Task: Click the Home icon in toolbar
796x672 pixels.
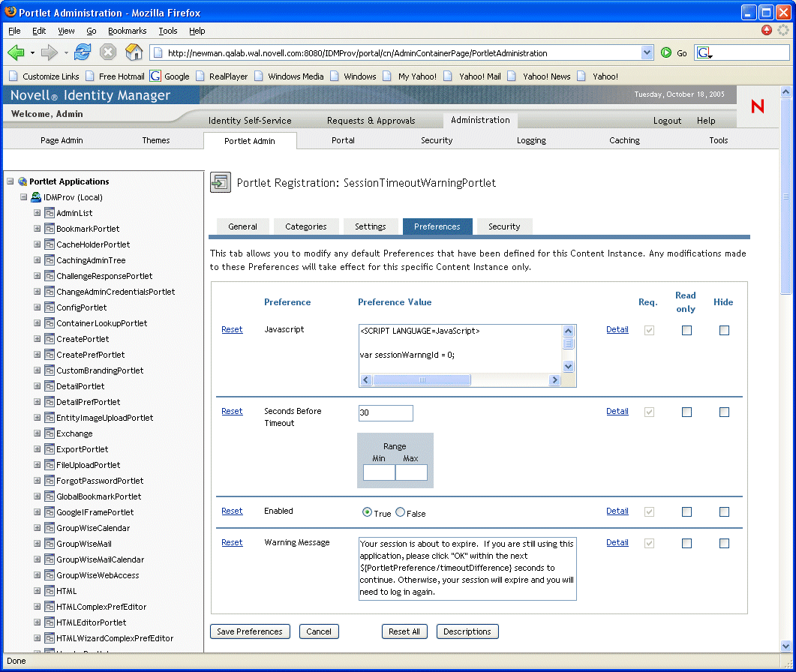Action: (134, 52)
